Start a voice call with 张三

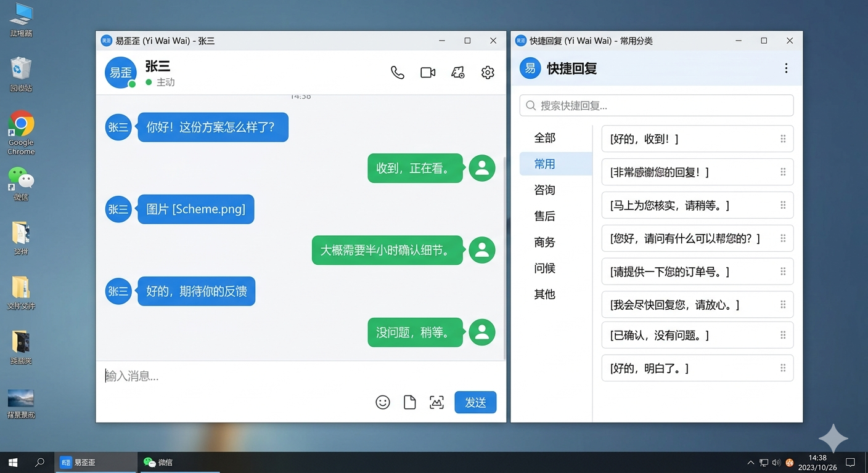(397, 72)
